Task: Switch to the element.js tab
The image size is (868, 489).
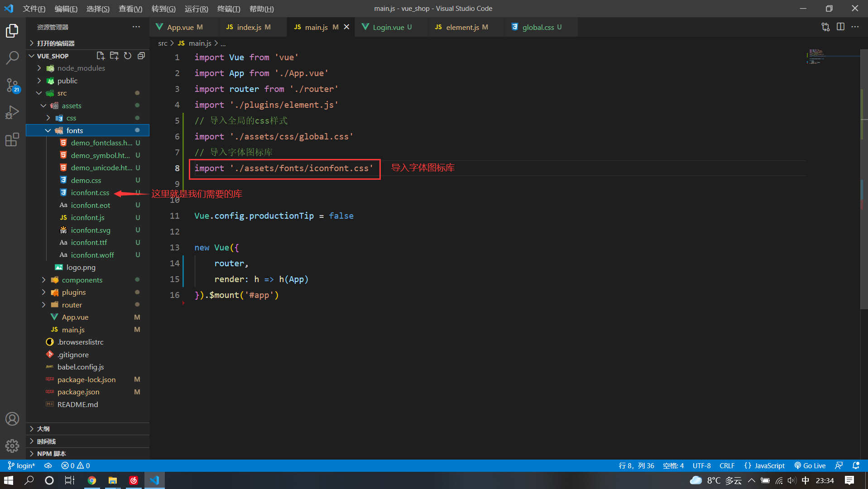Action: pos(466,27)
